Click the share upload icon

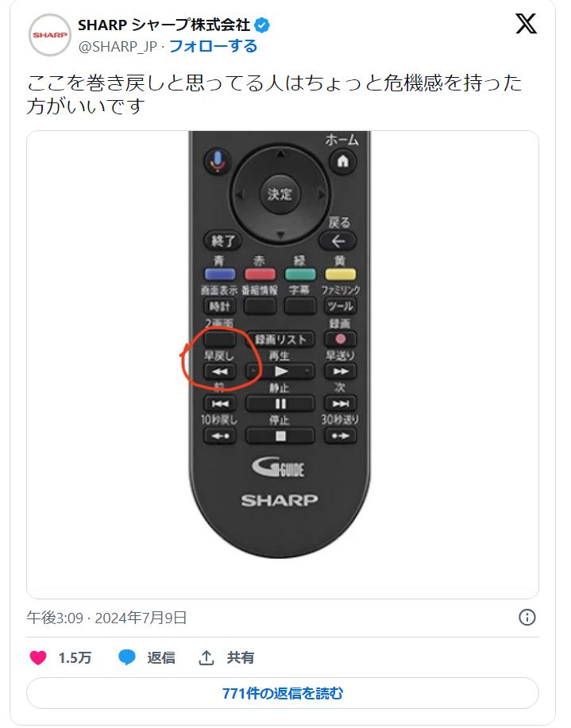click(206, 657)
